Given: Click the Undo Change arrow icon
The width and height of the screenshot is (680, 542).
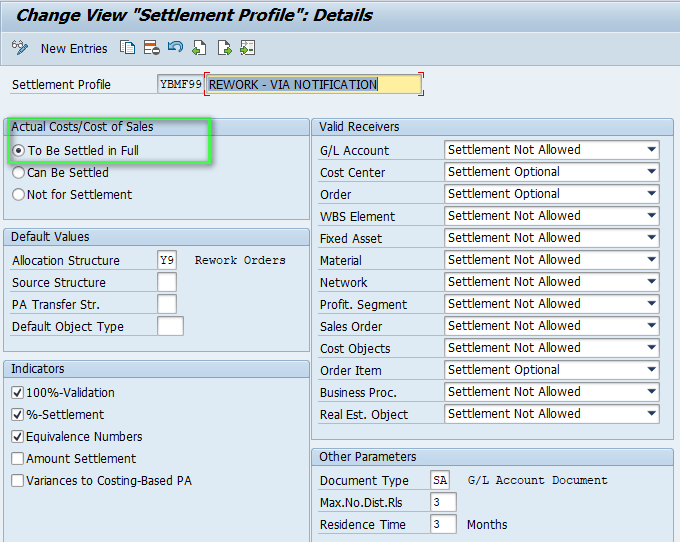Looking at the screenshot, I should (x=175, y=47).
